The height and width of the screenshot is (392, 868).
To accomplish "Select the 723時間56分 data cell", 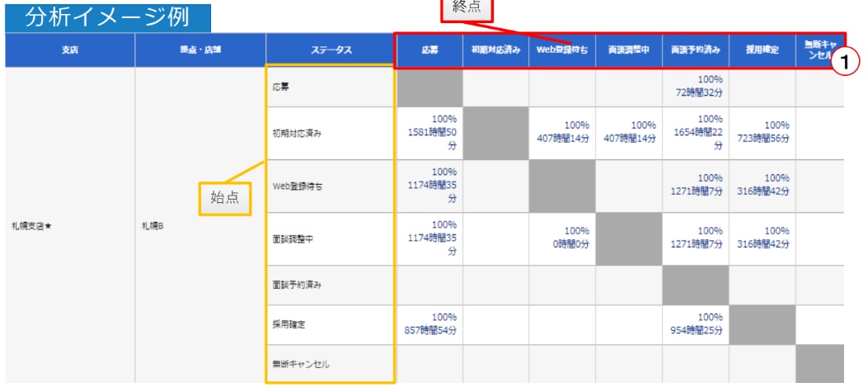I will click(762, 132).
